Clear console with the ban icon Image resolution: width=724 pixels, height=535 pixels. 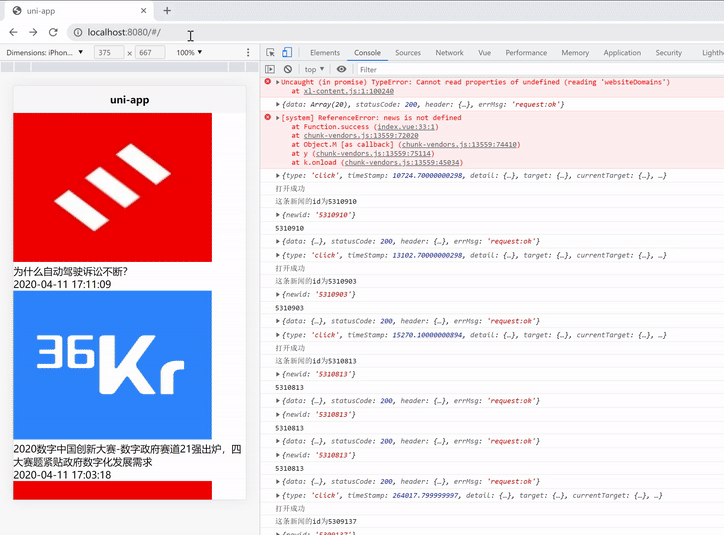tap(288, 69)
